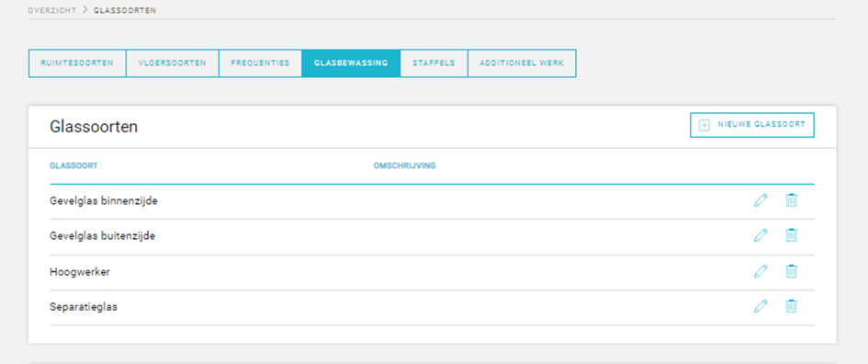Click the Nieuwe Glassoort button label
Image resolution: width=868 pixels, height=364 pixels.
pos(761,125)
